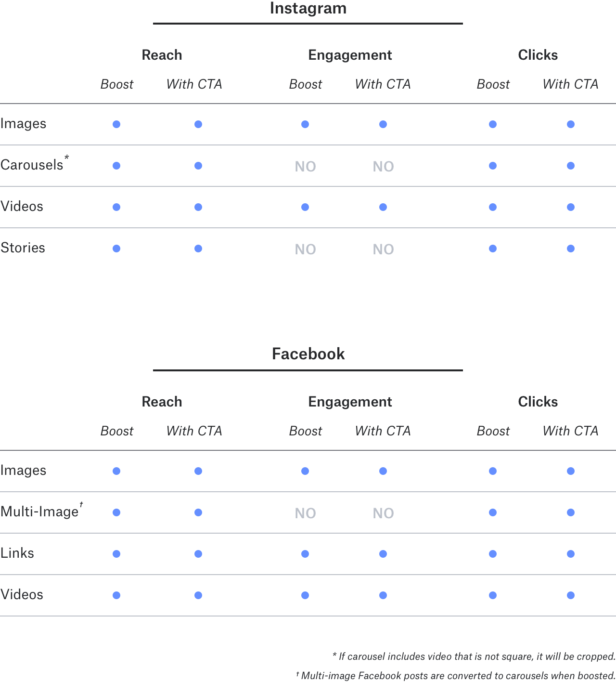The width and height of the screenshot is (616, 682).
Task: Select the Facebook Links Reach Boost dot
Action: coord(116,554)
